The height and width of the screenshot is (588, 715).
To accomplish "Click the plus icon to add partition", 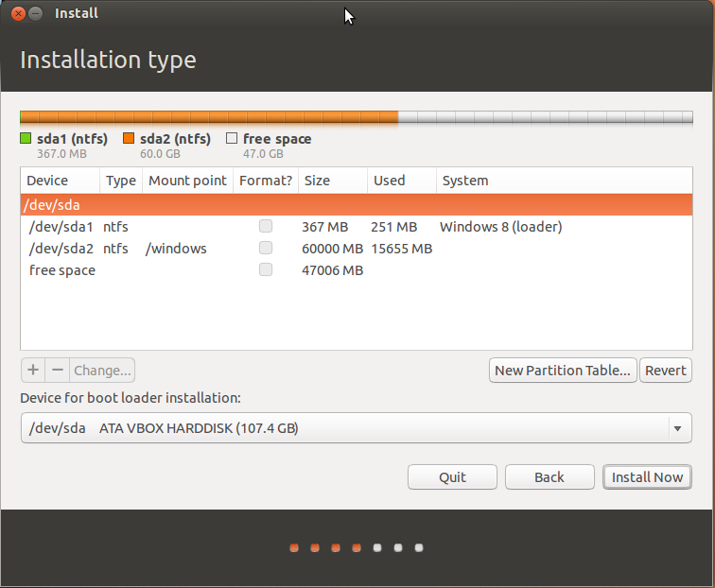I will [33, 371].
